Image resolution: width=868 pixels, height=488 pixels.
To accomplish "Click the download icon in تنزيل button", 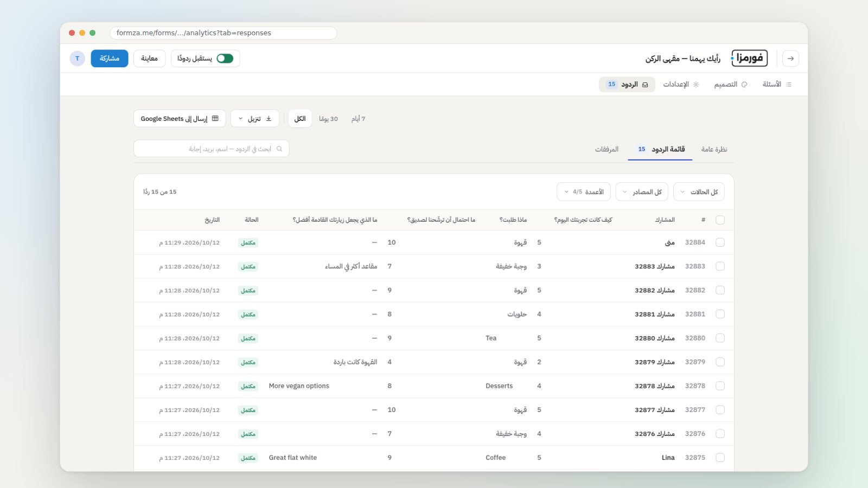I will point(269,118).
